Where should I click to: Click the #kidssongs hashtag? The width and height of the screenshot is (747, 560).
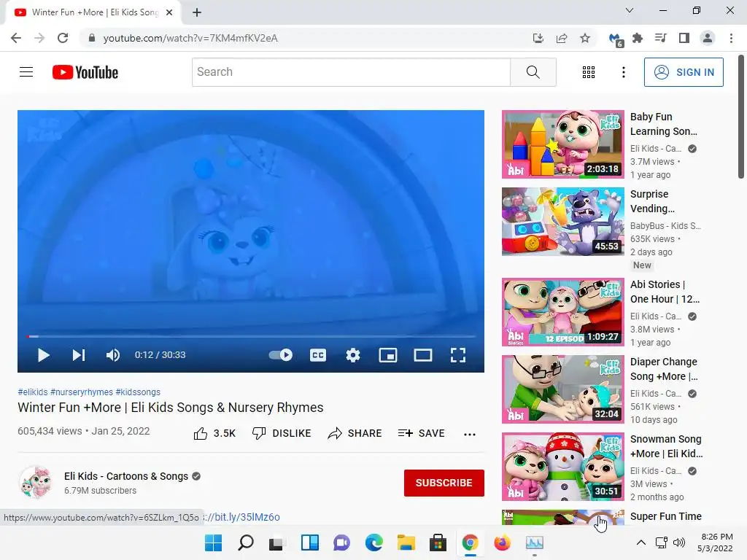click(138, 392)
